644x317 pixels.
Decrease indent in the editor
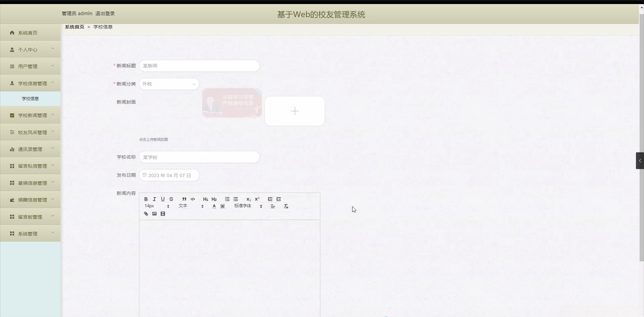pyautogui.click(x=270, y=199)
